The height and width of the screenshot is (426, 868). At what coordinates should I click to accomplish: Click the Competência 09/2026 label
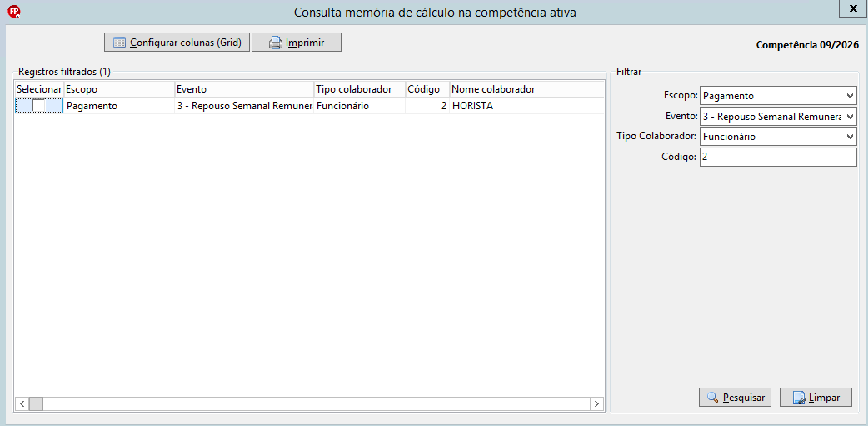(807, 45)
